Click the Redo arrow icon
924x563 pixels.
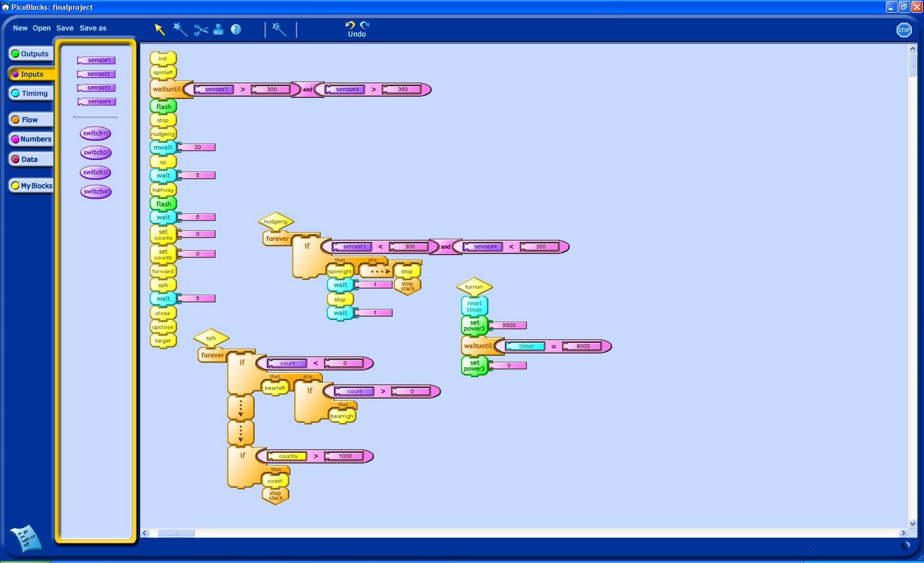coord(364,25)
